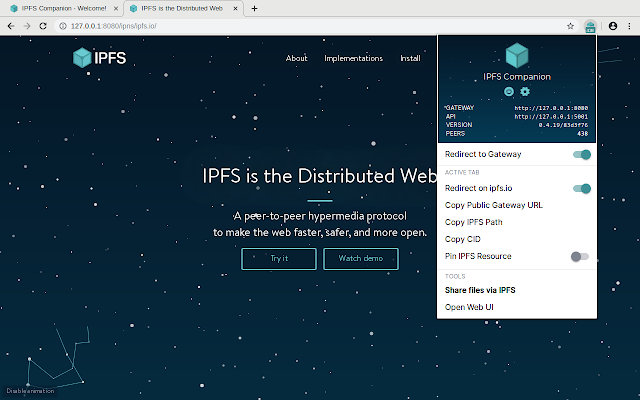
Task: Reload the current page
Action: click(x=43, y=26)
